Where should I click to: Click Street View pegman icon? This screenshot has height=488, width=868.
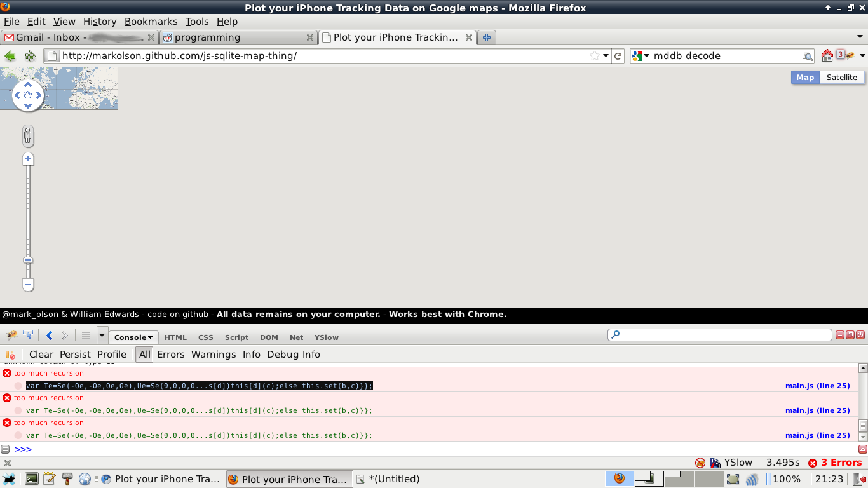pyautogui.click(x=28, y=136)
